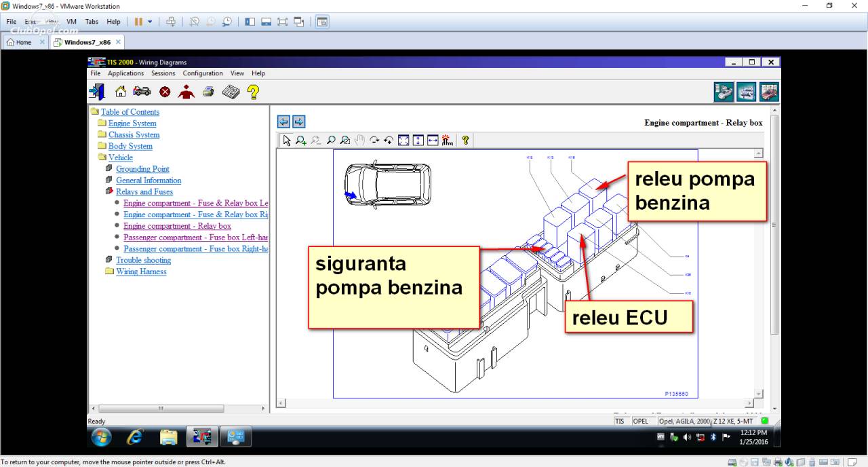Open vehicle selection car icon

(x=142, y=92)
